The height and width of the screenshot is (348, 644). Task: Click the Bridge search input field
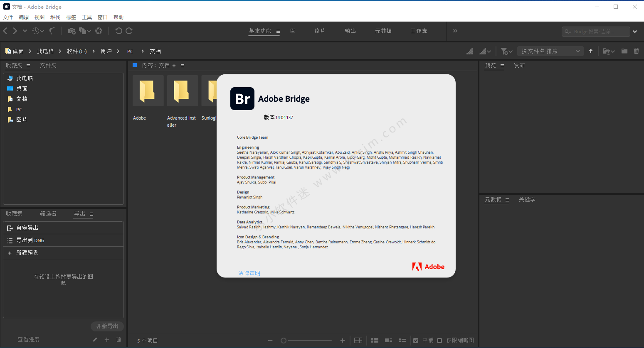click(x=595, y=32)
